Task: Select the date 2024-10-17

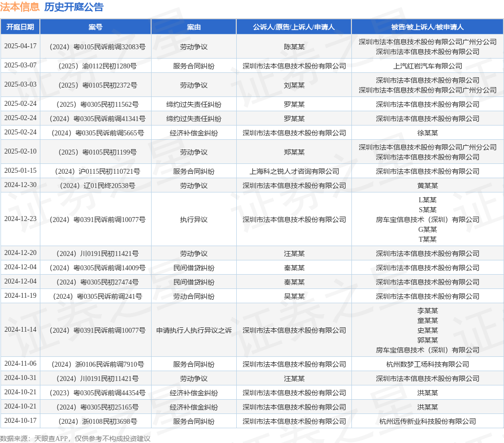Action: [x=20, y=420]
